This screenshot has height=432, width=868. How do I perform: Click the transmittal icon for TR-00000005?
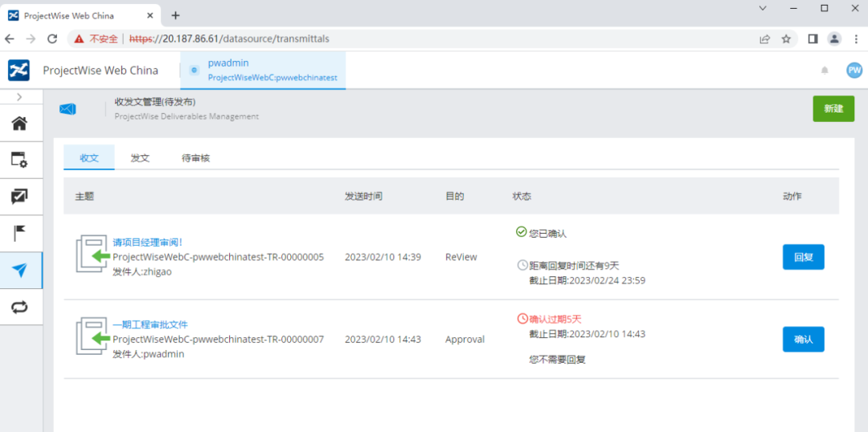point(92,254)
